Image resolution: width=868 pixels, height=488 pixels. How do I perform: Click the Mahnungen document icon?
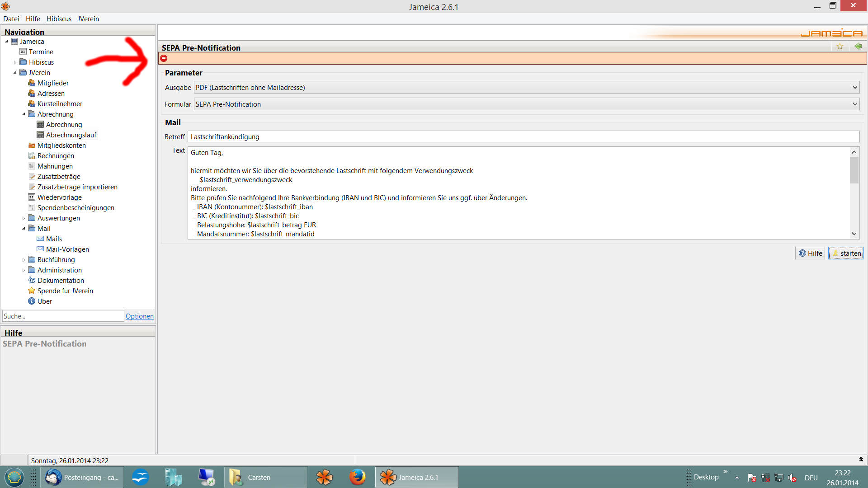[x=32, y=166]
